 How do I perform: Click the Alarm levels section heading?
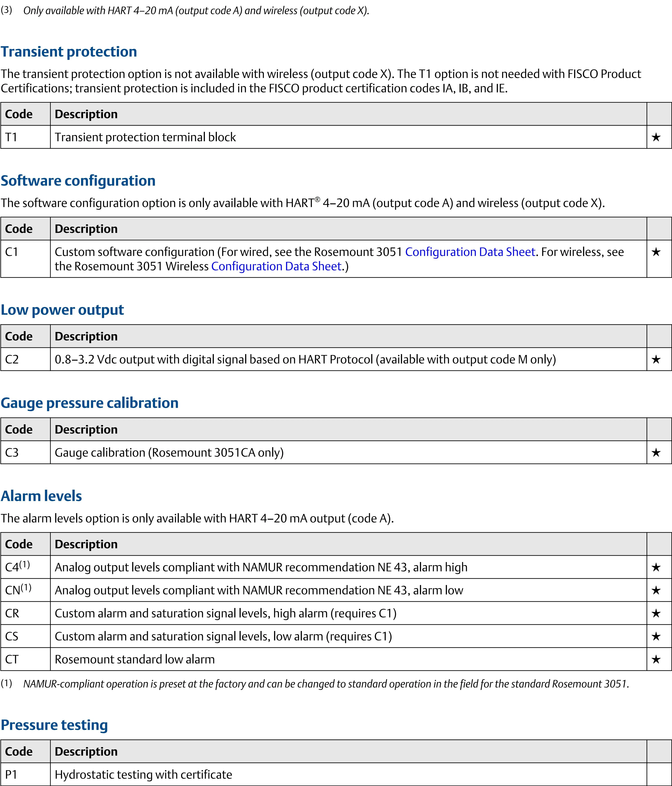41,496
